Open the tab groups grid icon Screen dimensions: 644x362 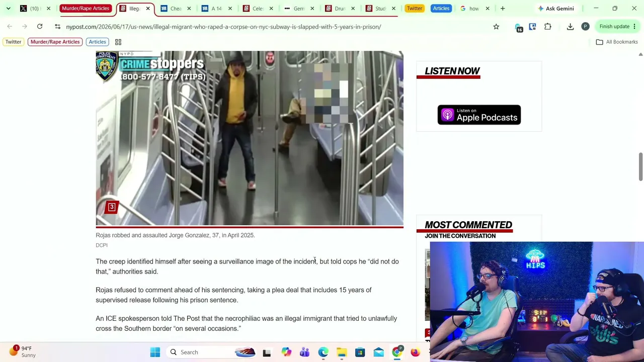click(118, 42)
